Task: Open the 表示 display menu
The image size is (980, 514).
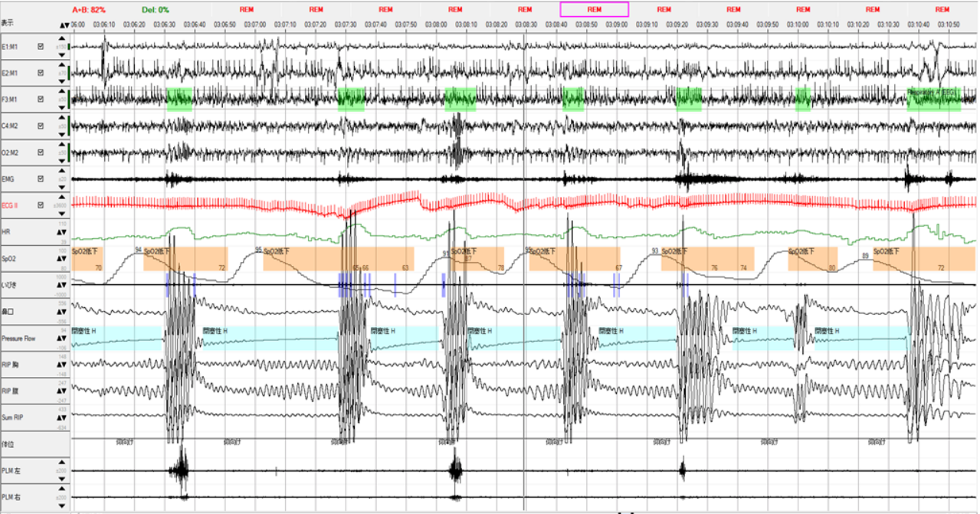Action: coord(7,25)
